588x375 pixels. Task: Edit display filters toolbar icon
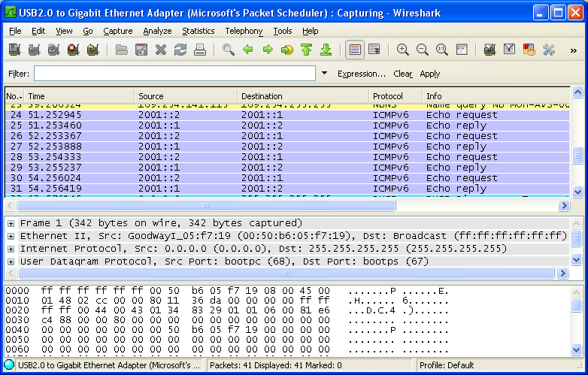(509, 50)
